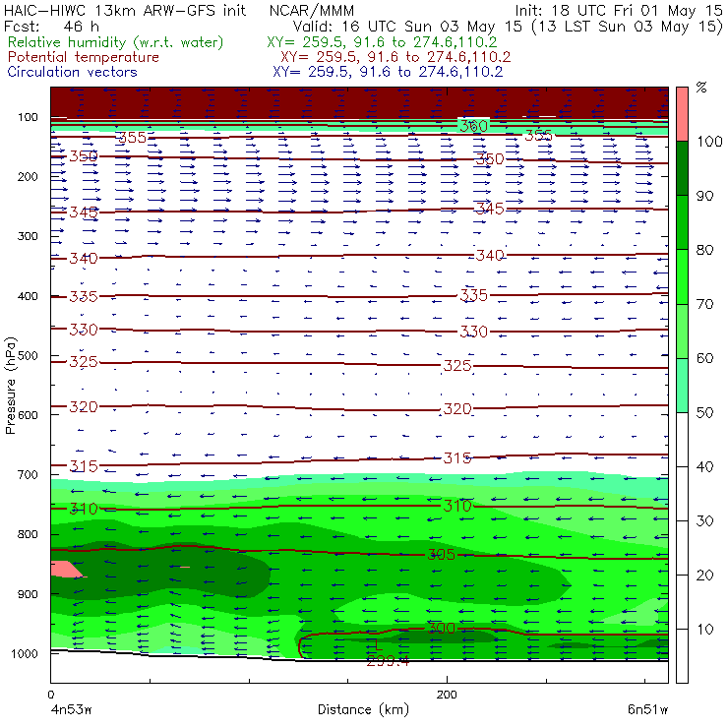This screenshot has height=728, width=728.
Task: Click the green 'Relative humidity (w.r.t. water)' legend
Action: (x=116, y=42)
